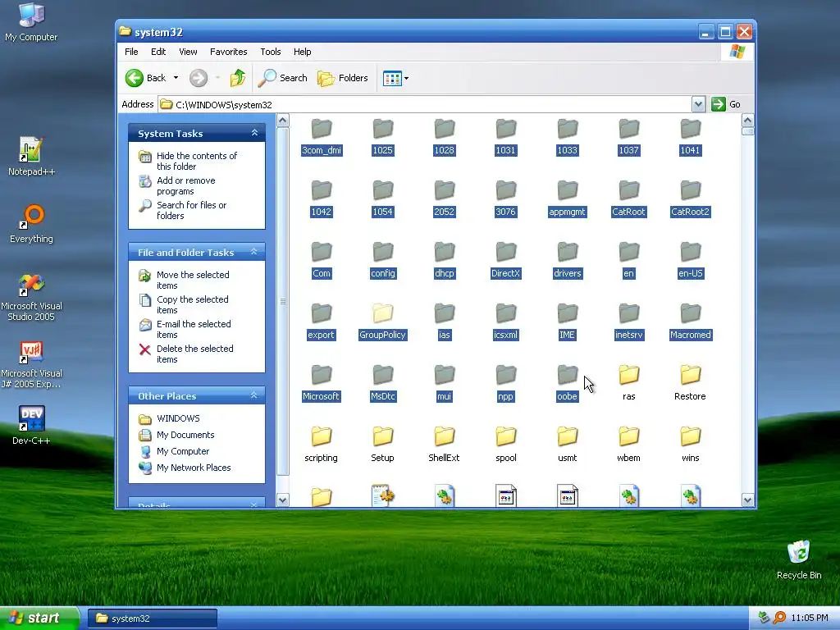840x630 pixels.
Task: Click task pane scrollbar down arrow
Action: point(282,500)
